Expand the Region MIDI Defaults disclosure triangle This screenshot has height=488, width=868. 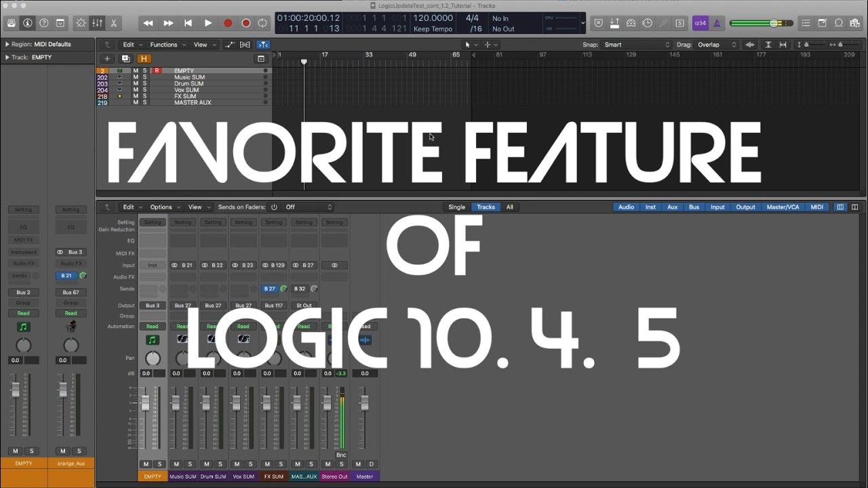7,44
